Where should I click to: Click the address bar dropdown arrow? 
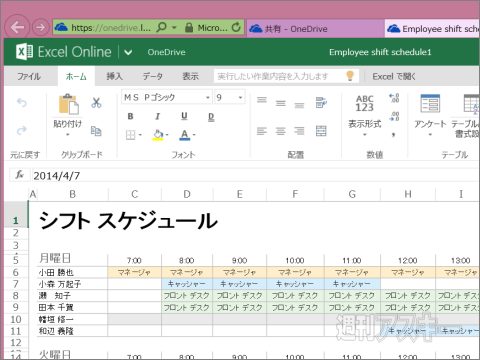[174, 28]
